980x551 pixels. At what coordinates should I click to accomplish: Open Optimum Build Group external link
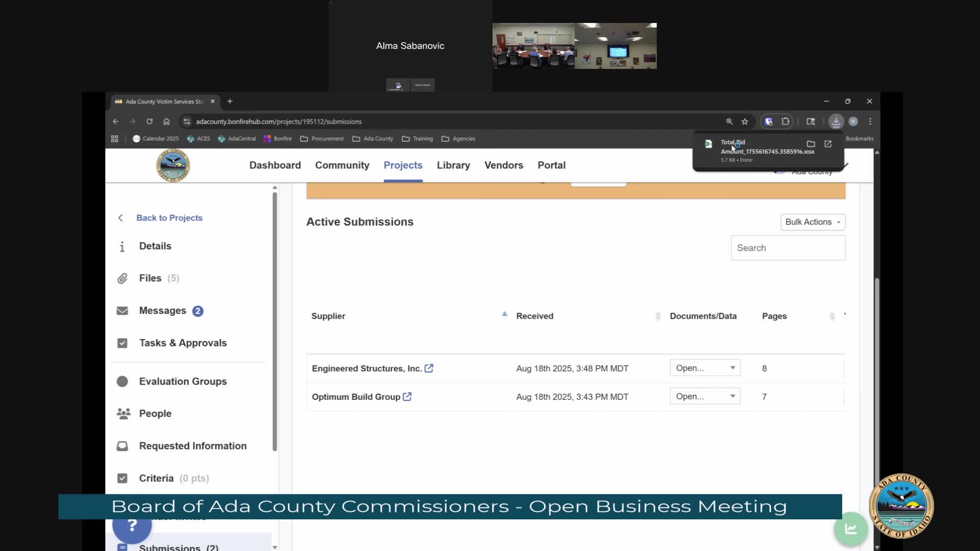coord(407,396)
